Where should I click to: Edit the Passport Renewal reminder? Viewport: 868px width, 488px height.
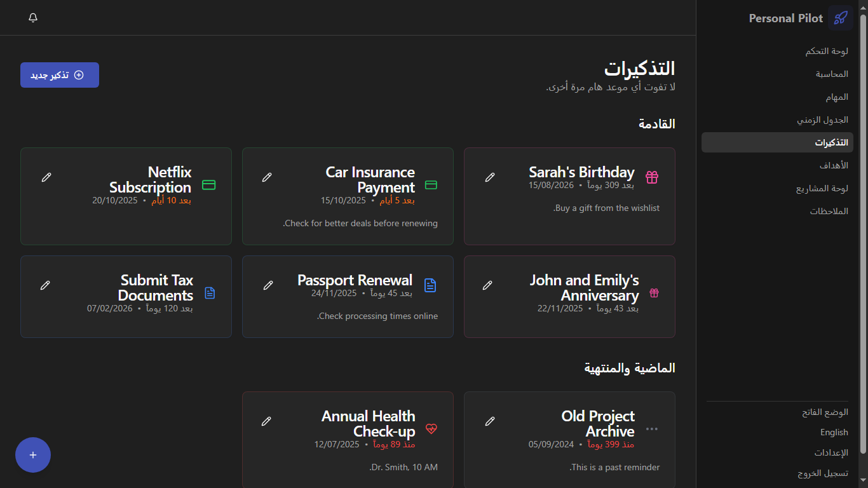268,285
